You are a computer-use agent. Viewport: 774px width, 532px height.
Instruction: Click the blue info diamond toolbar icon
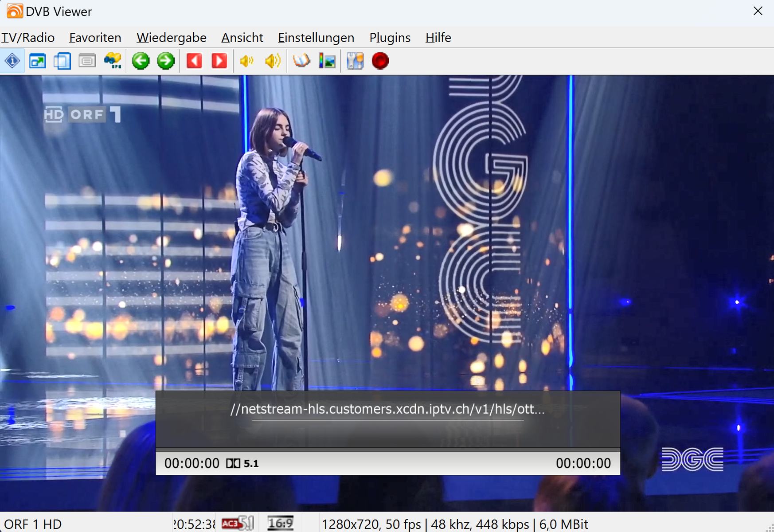(12, 61)
